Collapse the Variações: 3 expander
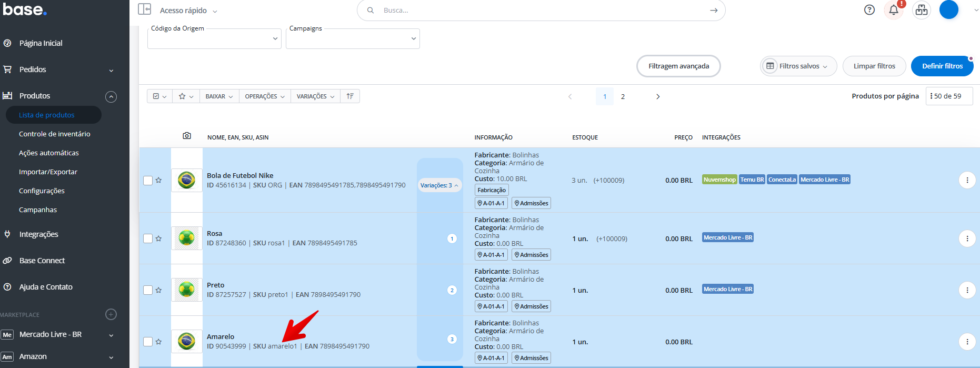Screen dimensions: 980x368 click(439, 185)
